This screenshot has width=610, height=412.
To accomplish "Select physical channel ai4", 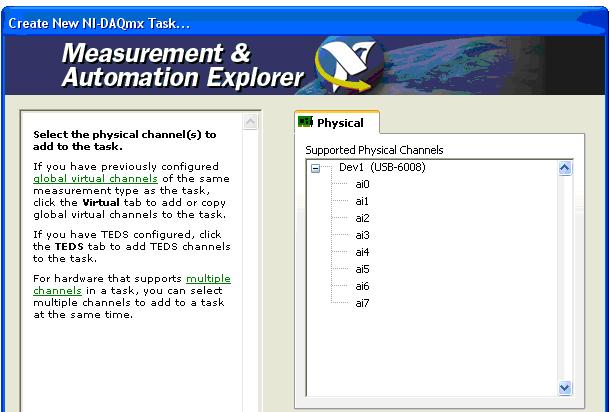I will 362,252.
